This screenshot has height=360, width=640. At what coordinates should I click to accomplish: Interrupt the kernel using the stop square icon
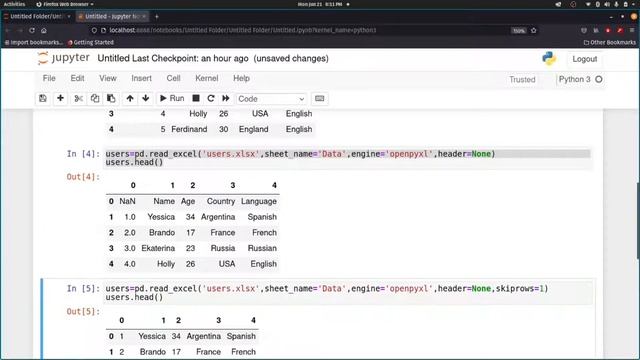pos(196,98)
